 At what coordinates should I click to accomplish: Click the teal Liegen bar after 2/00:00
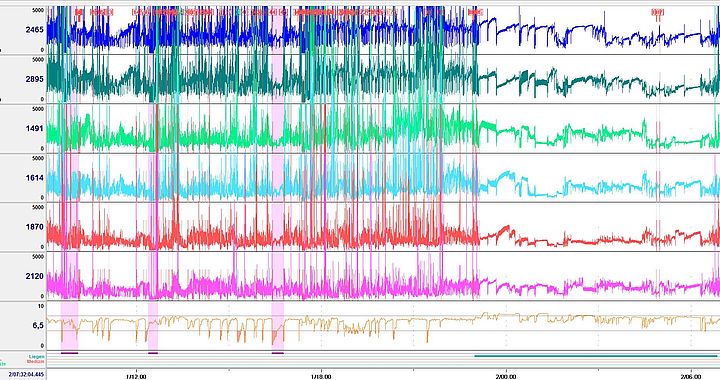pyautogui.click(x=596, y=356)
